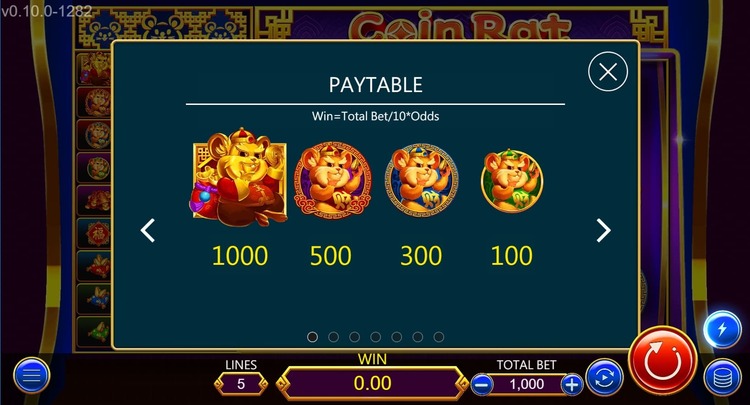Open the blue hamburger menu

(32, 376)
